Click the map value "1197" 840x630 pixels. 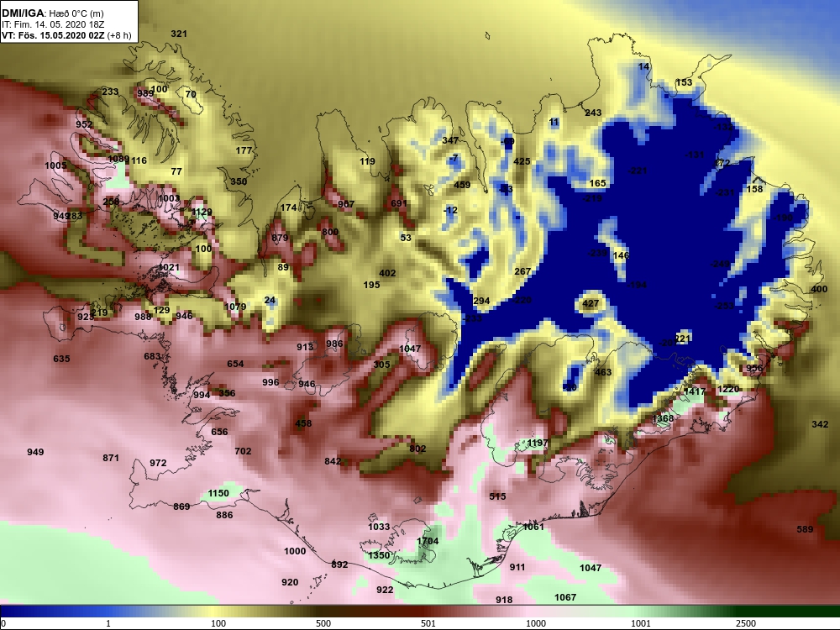point(538,443)
